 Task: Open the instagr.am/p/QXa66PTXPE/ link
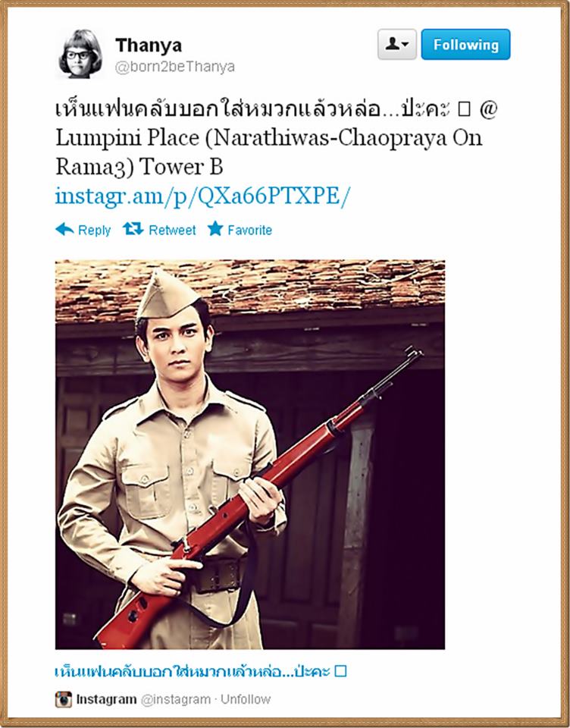[201, 196]
